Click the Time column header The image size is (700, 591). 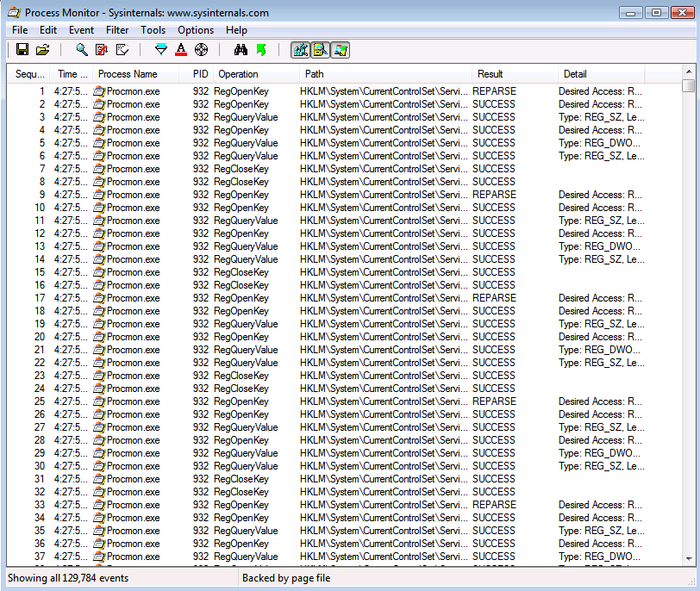[72, 74]
